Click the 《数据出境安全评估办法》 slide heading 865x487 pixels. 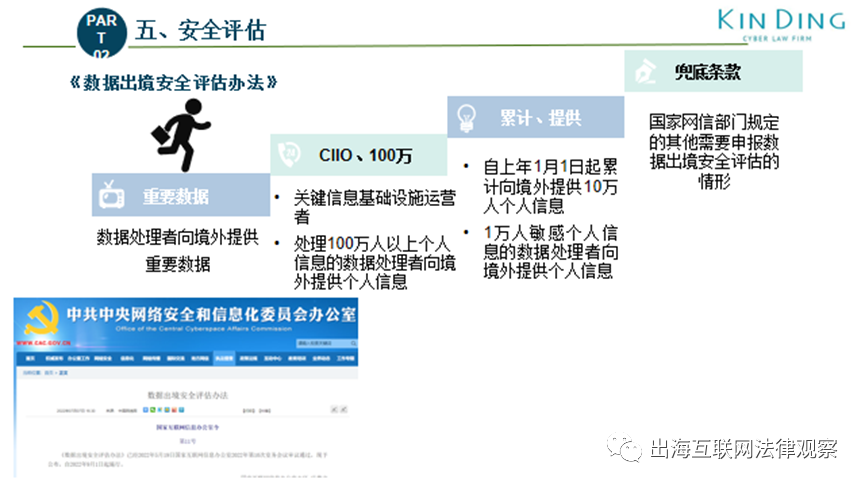pyautogui.click(x=173, y=83)
